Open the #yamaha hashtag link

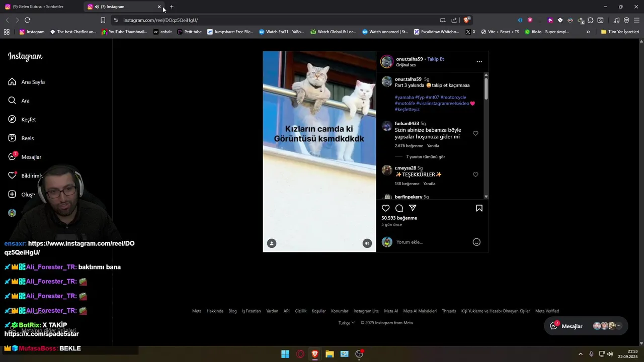pos(404,97)
